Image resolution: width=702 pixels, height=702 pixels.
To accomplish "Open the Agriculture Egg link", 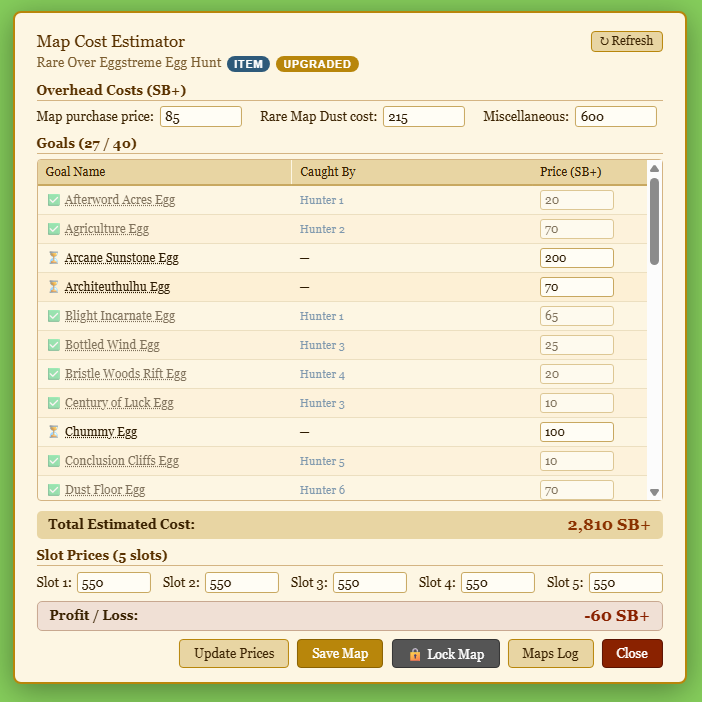I will 107,229.
